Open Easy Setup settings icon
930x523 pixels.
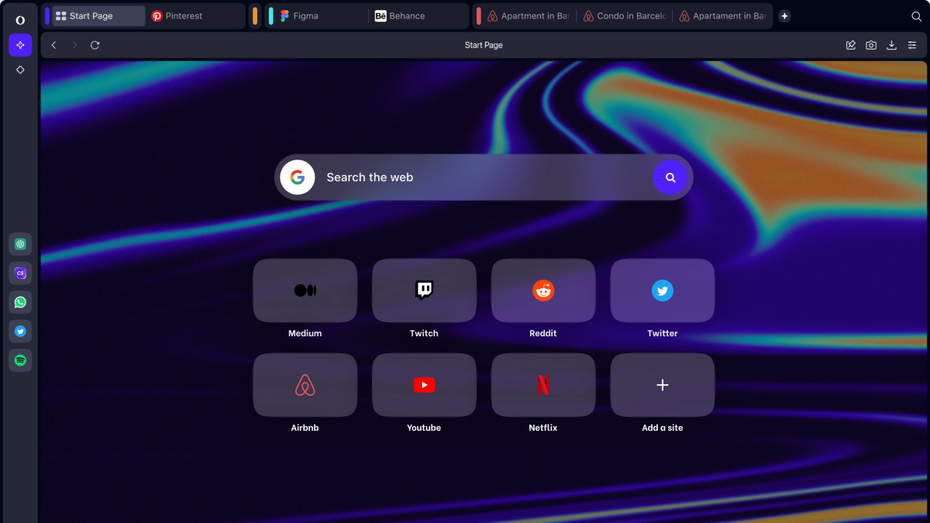point(912,45)
